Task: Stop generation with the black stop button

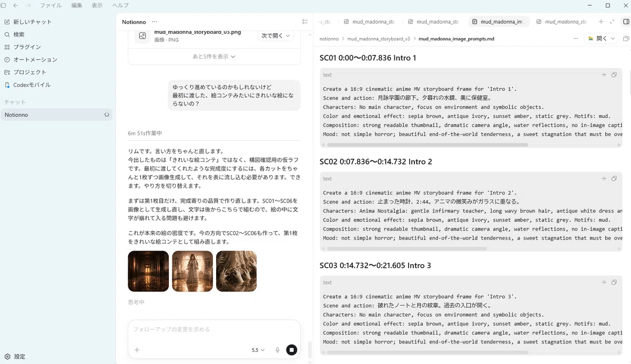Action: click(x=292, y=350)
